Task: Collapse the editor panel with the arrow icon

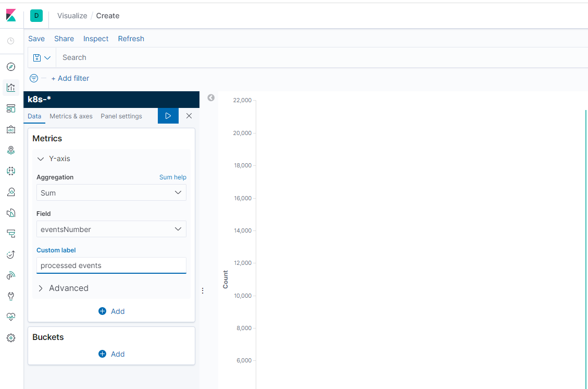Action: [x=211, y=98]
